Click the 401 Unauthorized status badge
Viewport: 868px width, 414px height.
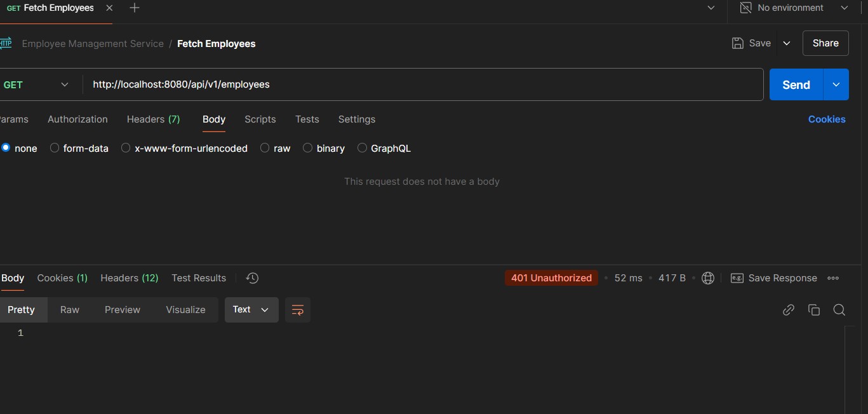[x=551, y=278]
